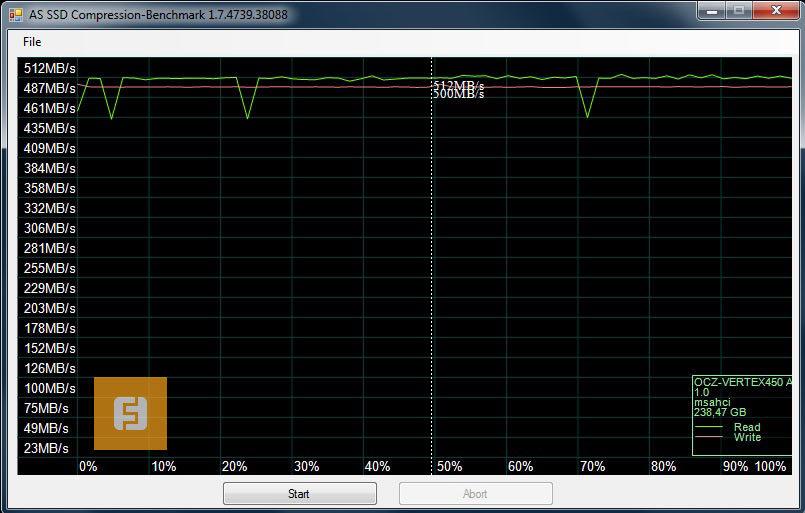The height and width of the screenshot is (513, 805).
Task: Click the firmware version 1.0 in legend
Action: pyautogui.click(x=701, y=392)
